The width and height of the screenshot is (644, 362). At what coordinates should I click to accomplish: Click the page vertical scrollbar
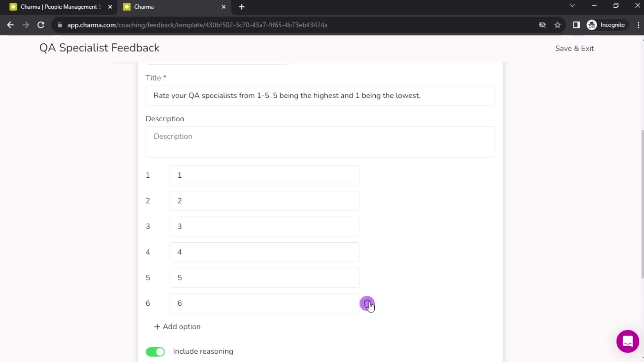642,204
